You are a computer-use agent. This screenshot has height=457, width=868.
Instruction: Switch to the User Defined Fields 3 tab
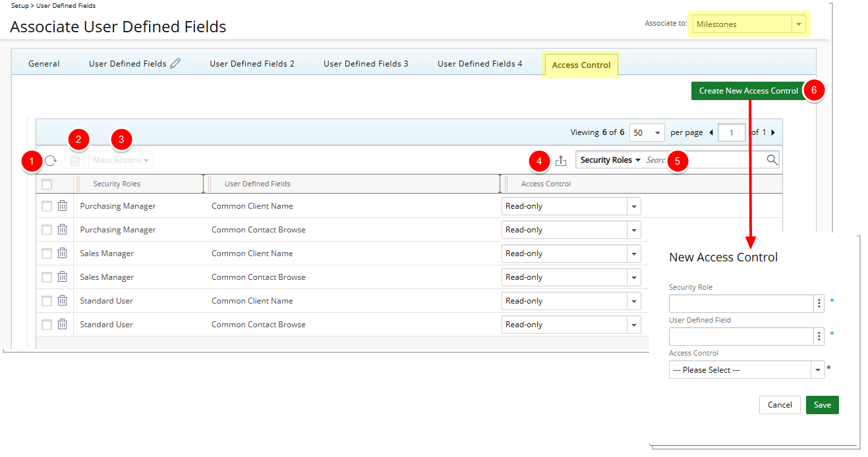coord(366,63)
